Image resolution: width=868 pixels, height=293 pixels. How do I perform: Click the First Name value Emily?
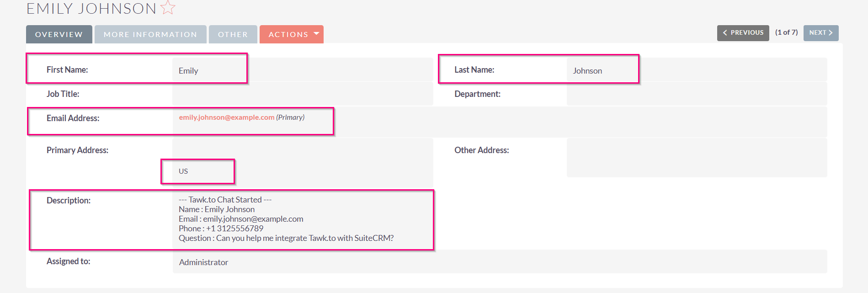188,71
